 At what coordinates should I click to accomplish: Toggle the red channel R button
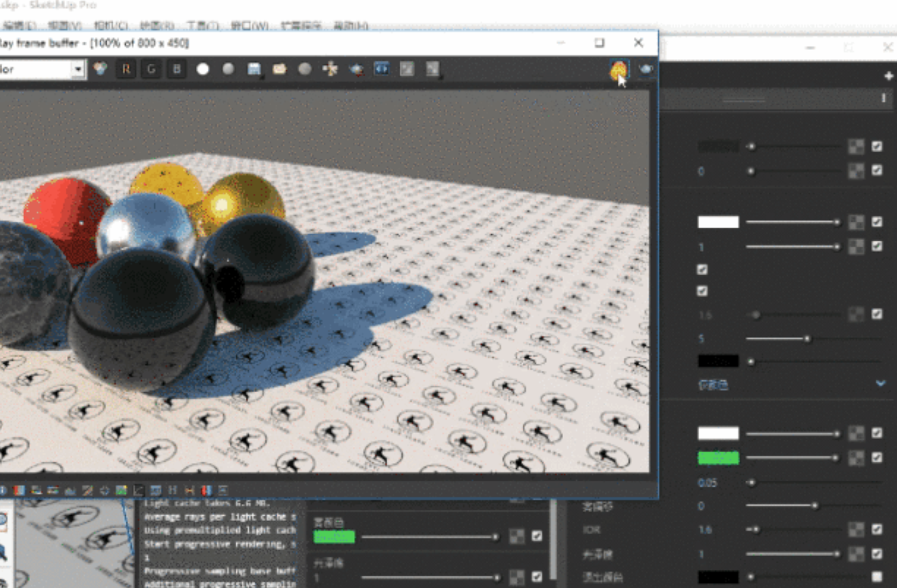point(126,69)
